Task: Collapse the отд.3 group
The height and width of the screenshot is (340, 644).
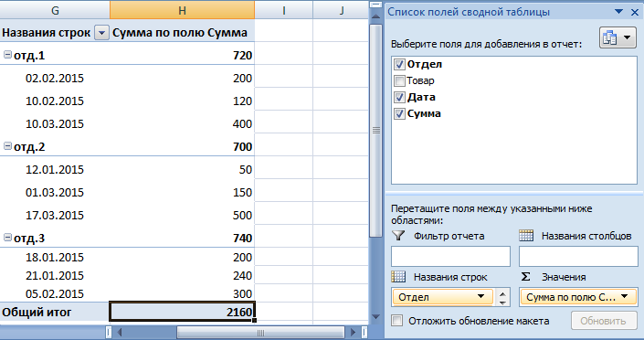Action: 7,238
